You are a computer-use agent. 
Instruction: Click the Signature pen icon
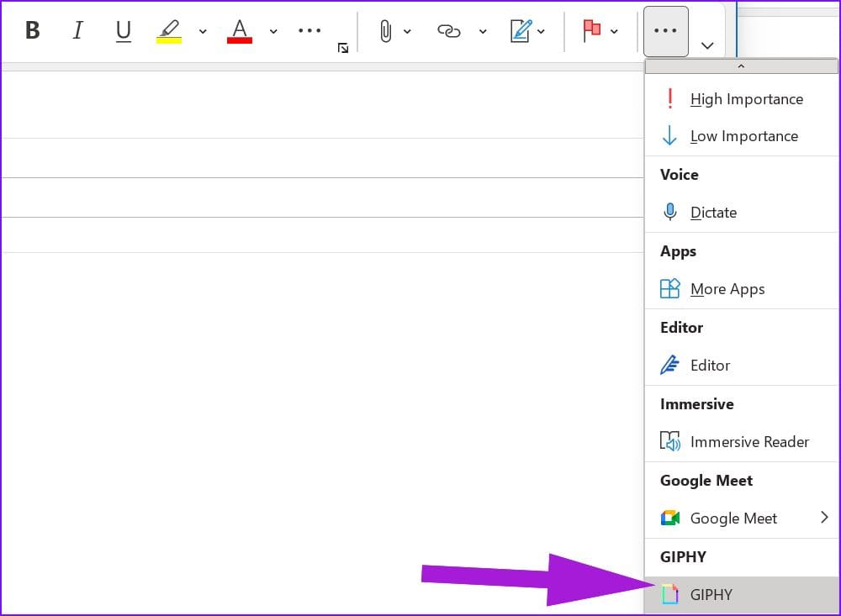[x=521, y=30]
